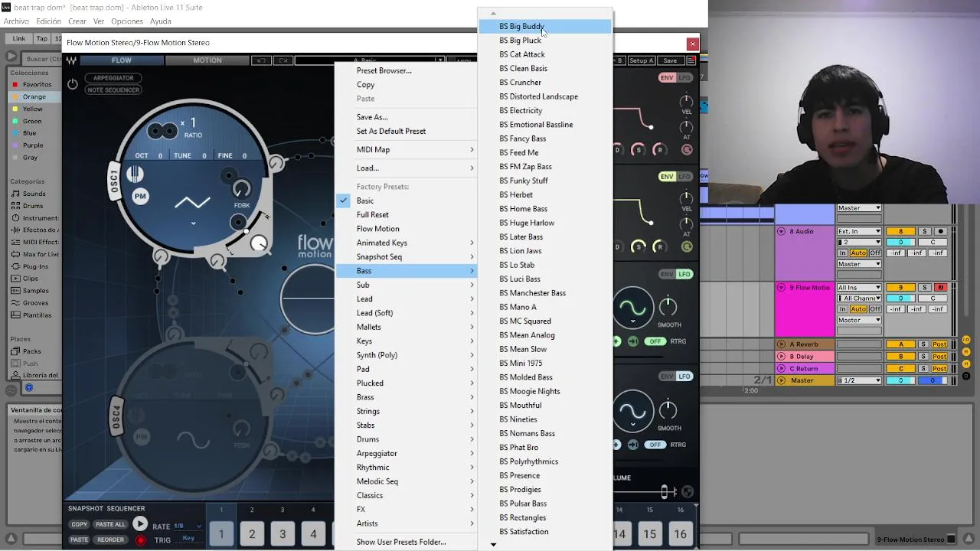Select the Orange collection swatch
The image size is (980, 551).
click(x=15, y=97)
